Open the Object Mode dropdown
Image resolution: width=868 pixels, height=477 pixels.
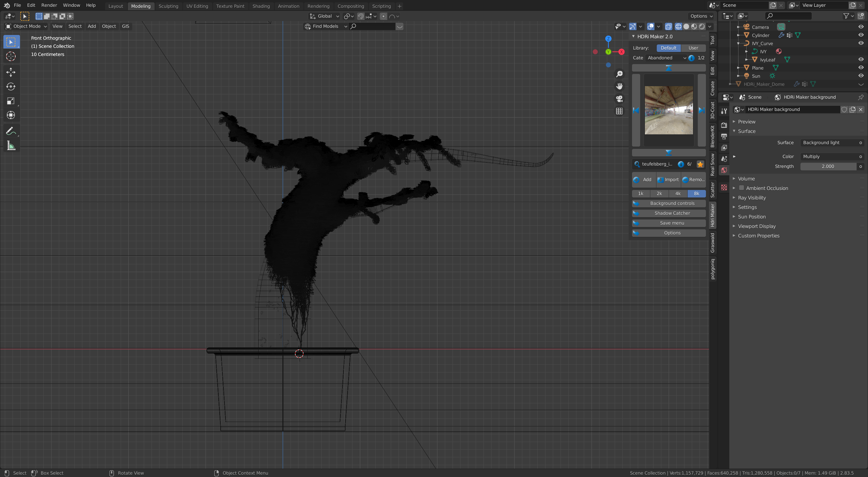click(26, 26)
